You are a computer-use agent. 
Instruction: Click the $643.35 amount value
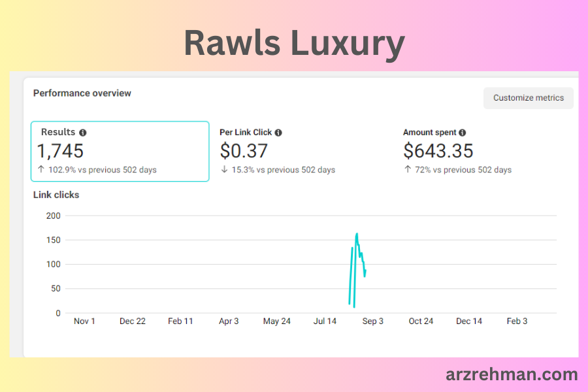(x=438, y=151)
